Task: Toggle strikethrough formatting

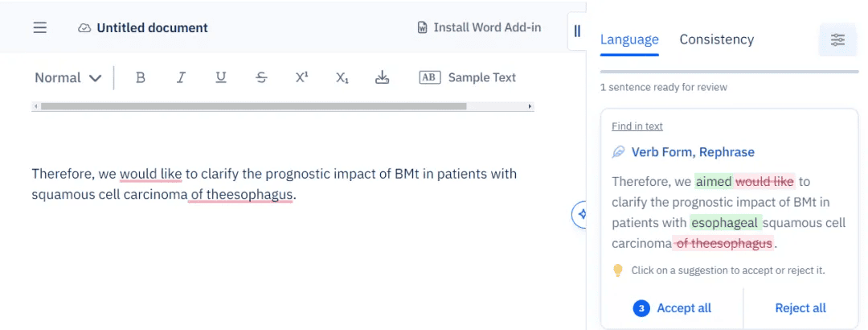Action: (261, 77)
